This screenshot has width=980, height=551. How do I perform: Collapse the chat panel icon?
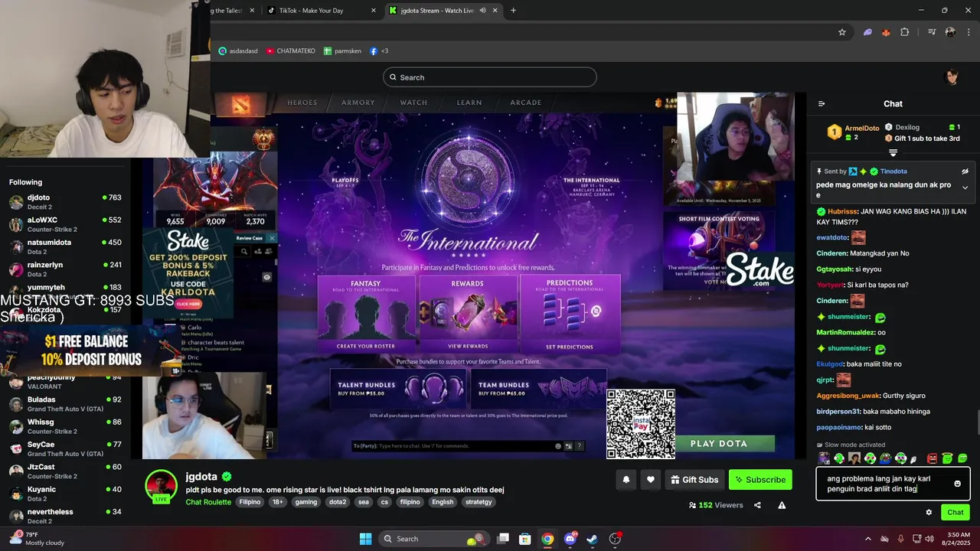click(x=822, y=104)
